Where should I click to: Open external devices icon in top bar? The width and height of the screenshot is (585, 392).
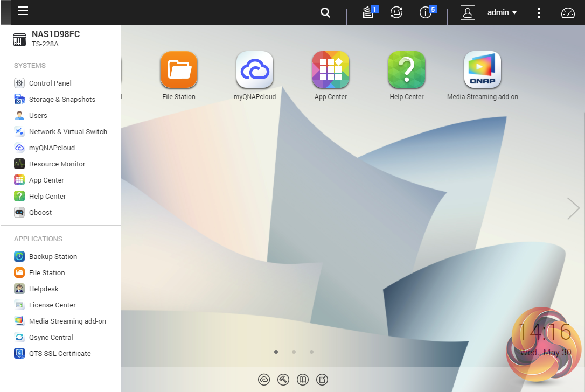coord(396,12)
